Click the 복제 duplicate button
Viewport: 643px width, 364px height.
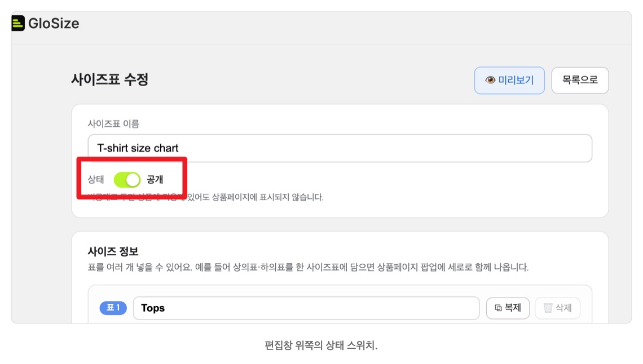point(508,308)
